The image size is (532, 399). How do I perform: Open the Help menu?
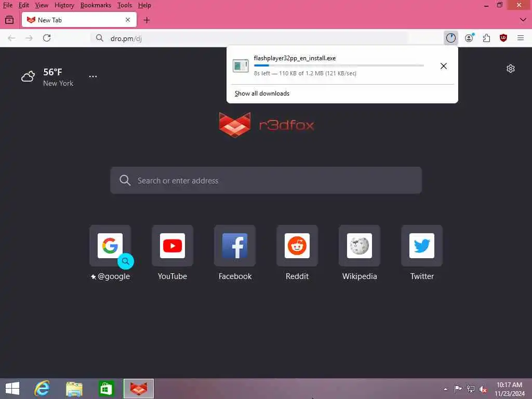coord(144,5)
